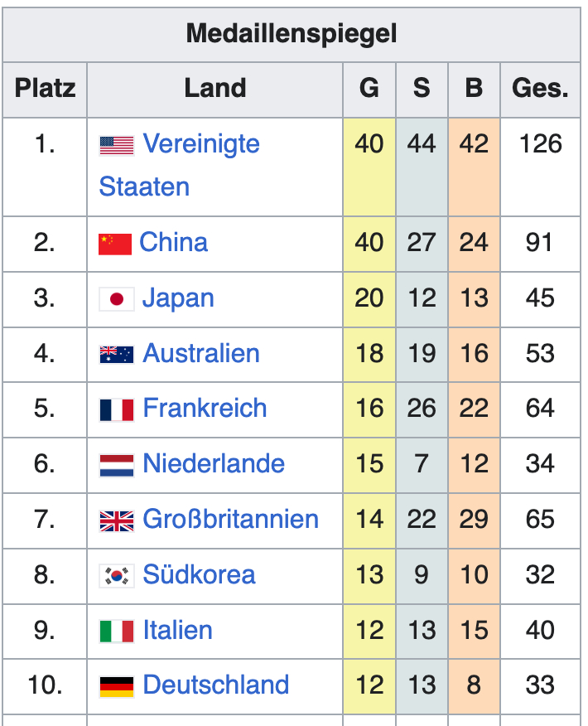Click the United States flag icon
Image resolution: width=588 pixels, height=726 pixels.
116,146
